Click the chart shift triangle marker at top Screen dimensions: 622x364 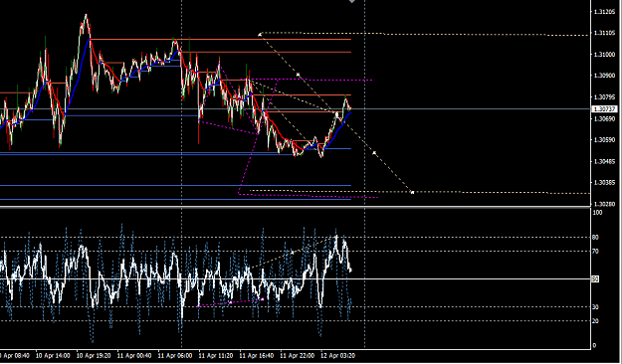click(x=352, y=1)
